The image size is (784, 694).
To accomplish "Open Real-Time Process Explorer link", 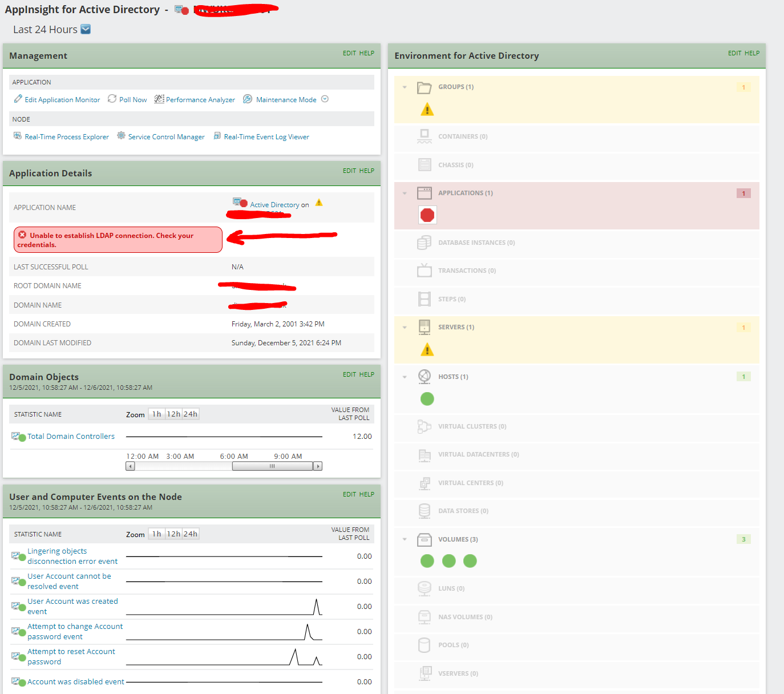I will 67,137.
